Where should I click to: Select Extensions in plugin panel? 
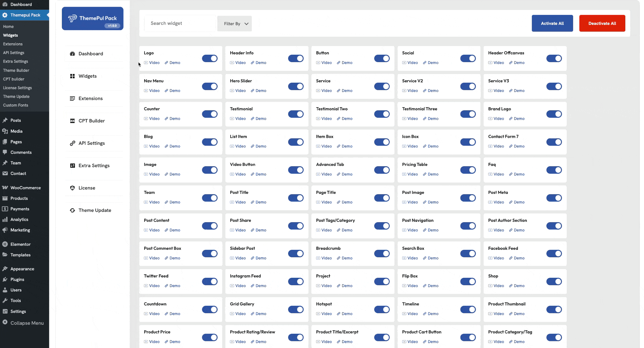tap(94, 99)
